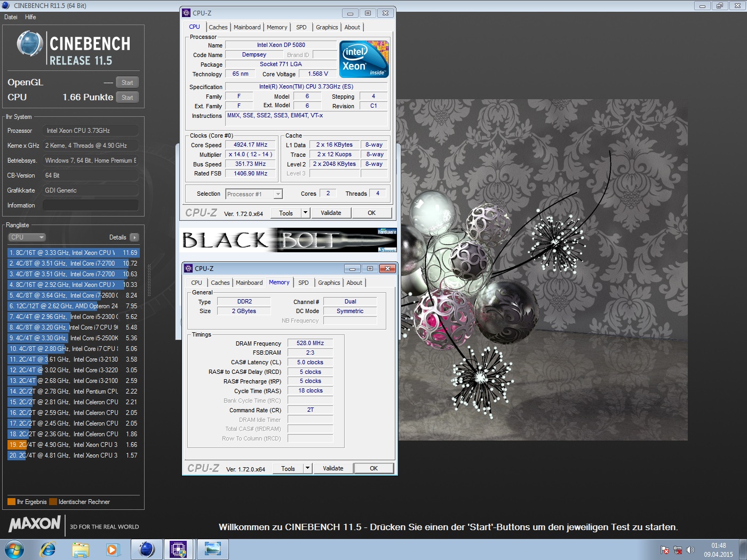The width and height of the screenshot is (747, 560).
Task: Open About tab in lower CPU-Z
Action: click(x=354, y=283)
